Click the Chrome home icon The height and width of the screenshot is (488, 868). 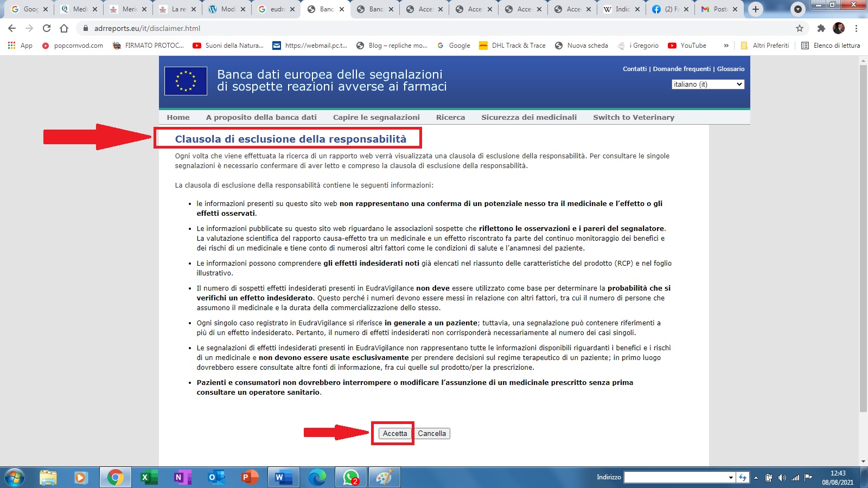click(64, 28)
